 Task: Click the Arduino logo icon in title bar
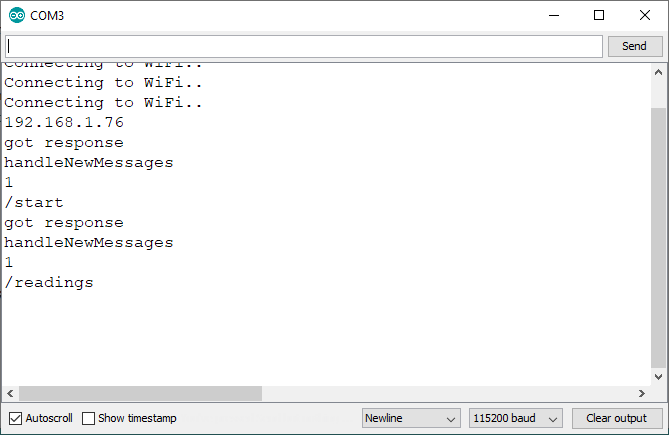point(17,16)
